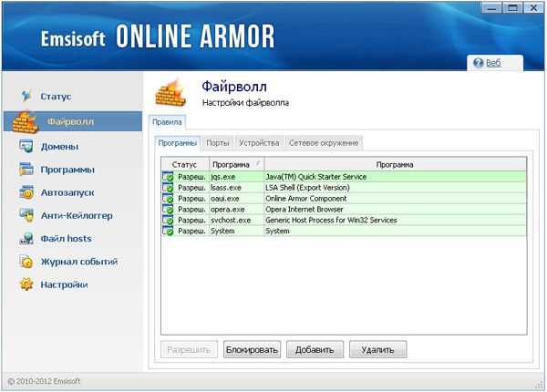Open Файл hosts section
Viewport: 547px width, 392px height.
pos(66,239)
